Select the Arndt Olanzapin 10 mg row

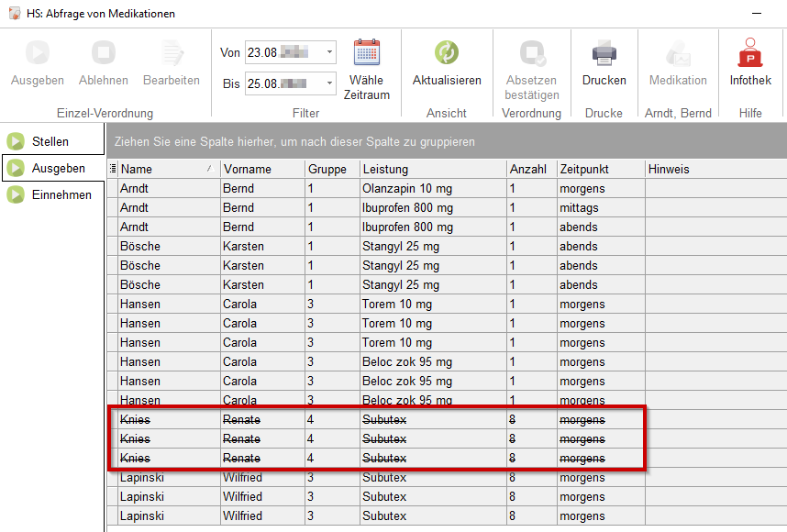click(406, 188)
